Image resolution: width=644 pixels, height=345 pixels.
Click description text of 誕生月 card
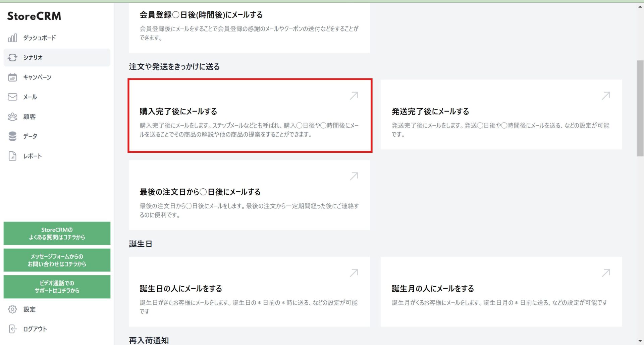499,303
